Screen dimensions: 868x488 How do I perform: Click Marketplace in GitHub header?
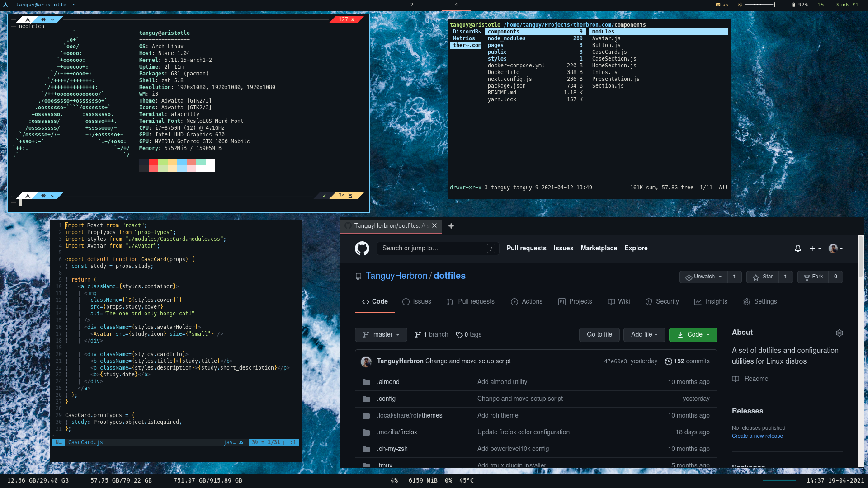click(x=599, y=249)
